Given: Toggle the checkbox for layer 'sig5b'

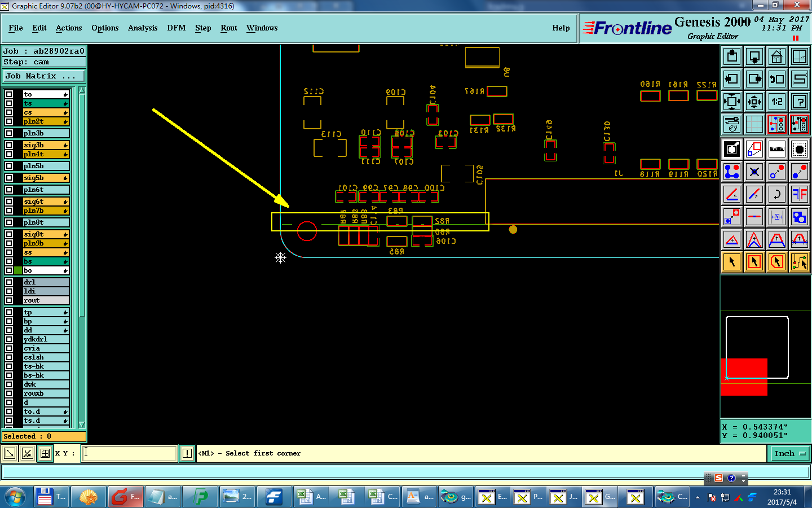Looking at the screenshot, I should [x=9, y=178].
